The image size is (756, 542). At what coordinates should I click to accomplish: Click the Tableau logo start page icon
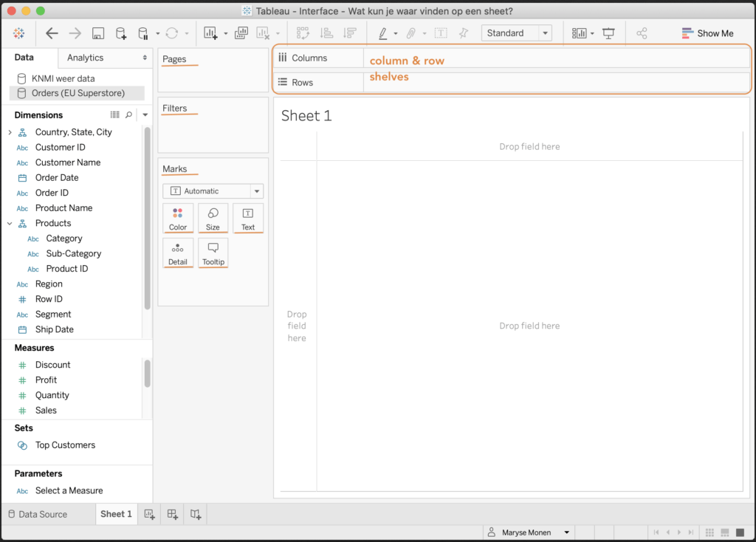click(19, 33)
